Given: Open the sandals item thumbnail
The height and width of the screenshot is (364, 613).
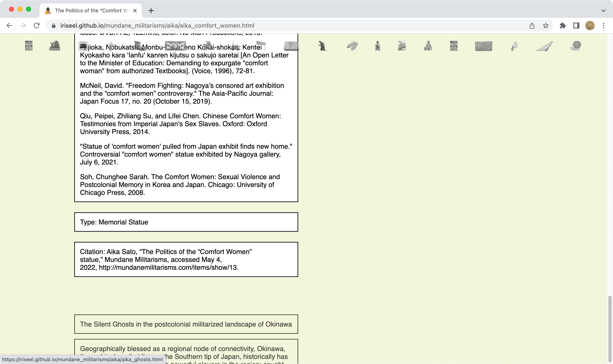Looking at the screenshot, I should [352, 46].
